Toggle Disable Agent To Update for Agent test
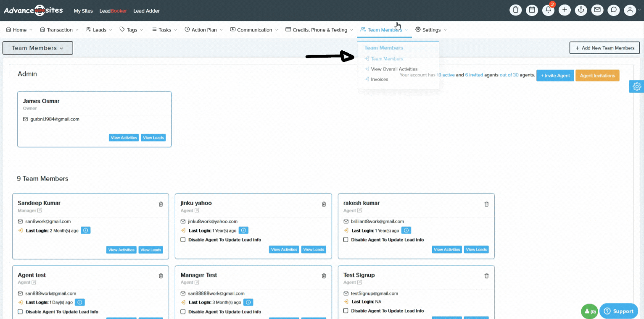The image size is (644, 319). (x=20, y=312)
